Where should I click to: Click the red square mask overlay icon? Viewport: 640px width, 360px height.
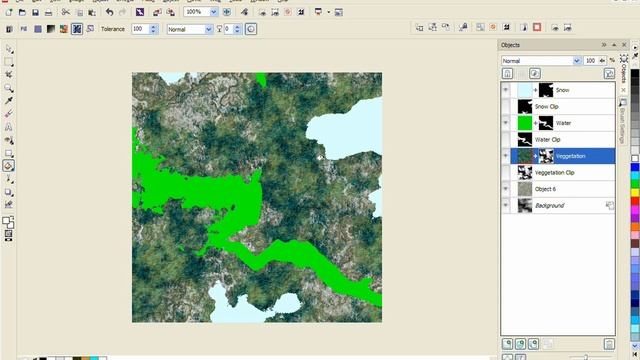click(x=537, y=27)
